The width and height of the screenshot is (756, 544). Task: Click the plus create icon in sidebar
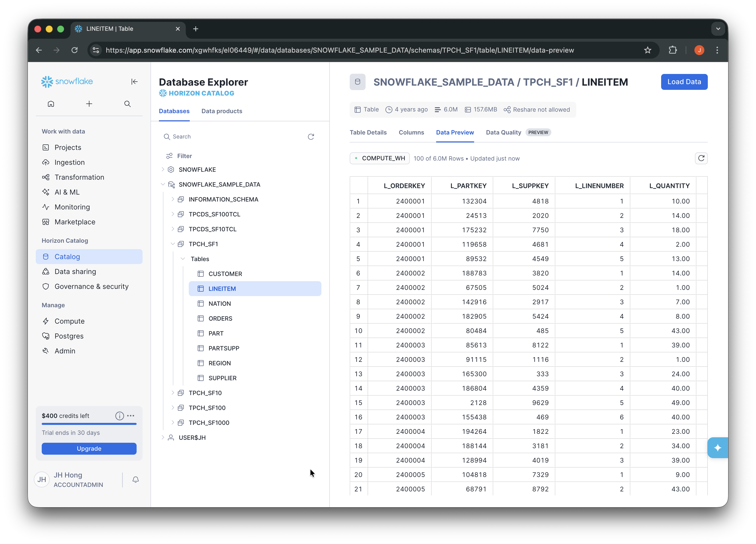[89, 104]
